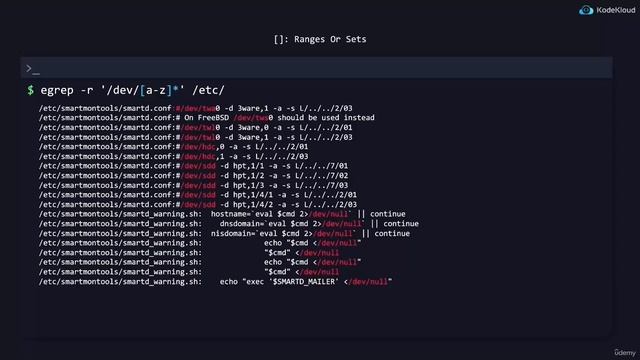The image size is (640, 360).
Task: Select the '/dev/sdd -d hpt,1/2' output line
Action: pos(193,176)
